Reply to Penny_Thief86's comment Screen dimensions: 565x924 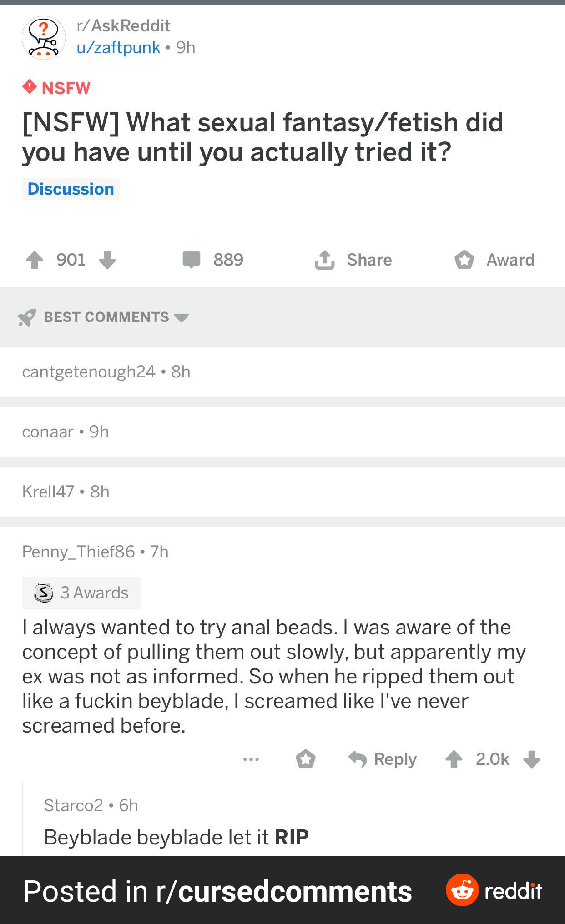coord(383,759)
